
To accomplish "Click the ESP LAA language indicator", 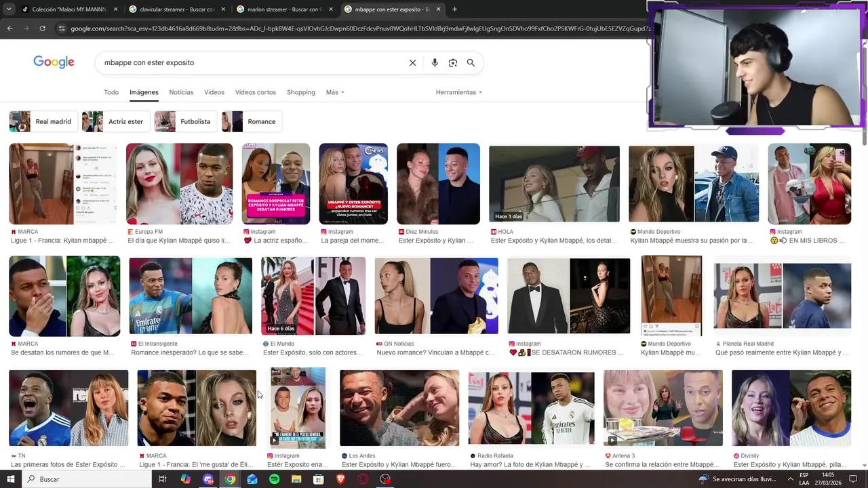I will (x=804, y=479).
